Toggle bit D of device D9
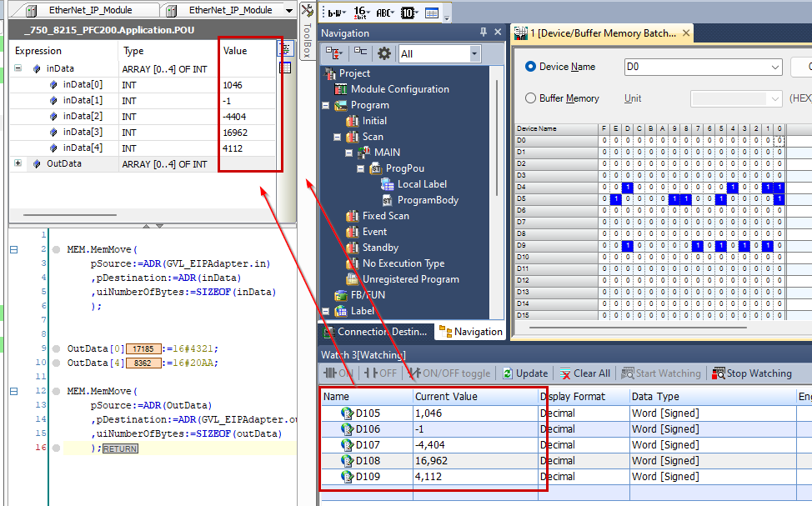 click(627, 245)
